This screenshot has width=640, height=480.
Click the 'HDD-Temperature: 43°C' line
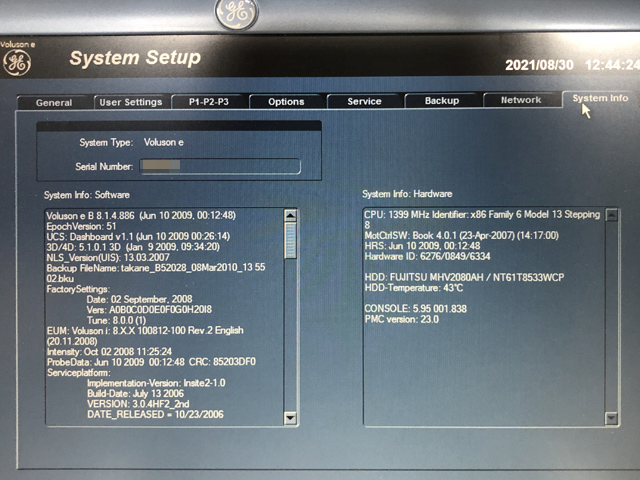coord(414,288)
